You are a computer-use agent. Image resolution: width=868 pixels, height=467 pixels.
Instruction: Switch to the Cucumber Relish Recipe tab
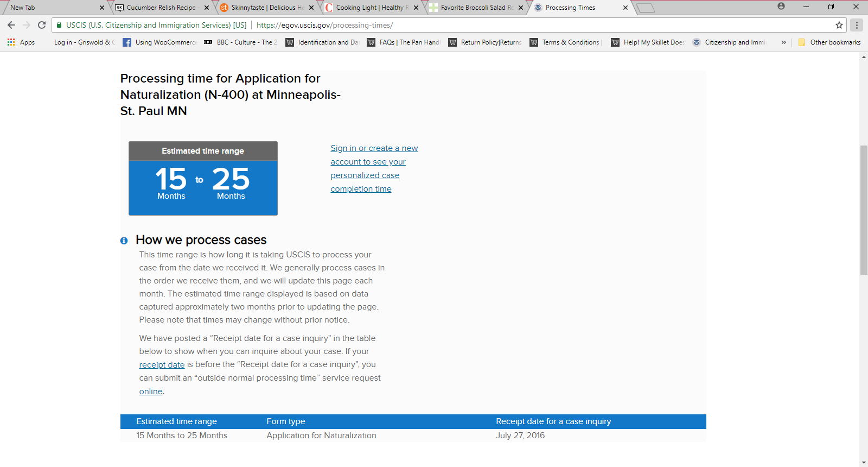(x=161, y=8)
